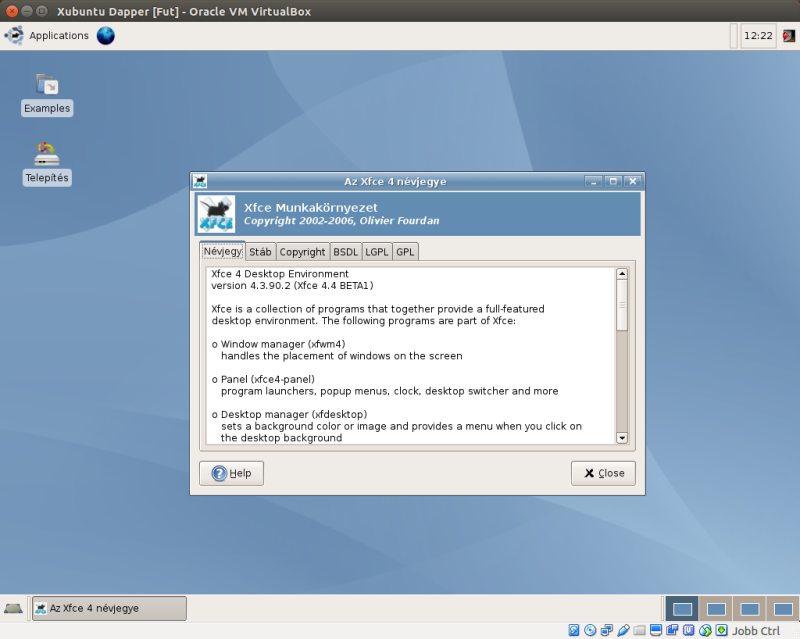Click the logout icon in top panel
800x639 pixels.
pos(788,36)
